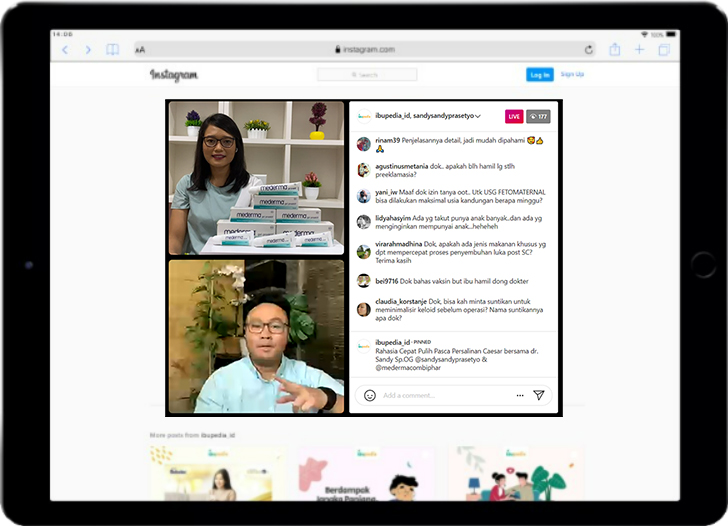Click the Wi-Fi status icon
The width and height of the screenshot is (728, 526).
pyautogui.click(x=644, y=34)
